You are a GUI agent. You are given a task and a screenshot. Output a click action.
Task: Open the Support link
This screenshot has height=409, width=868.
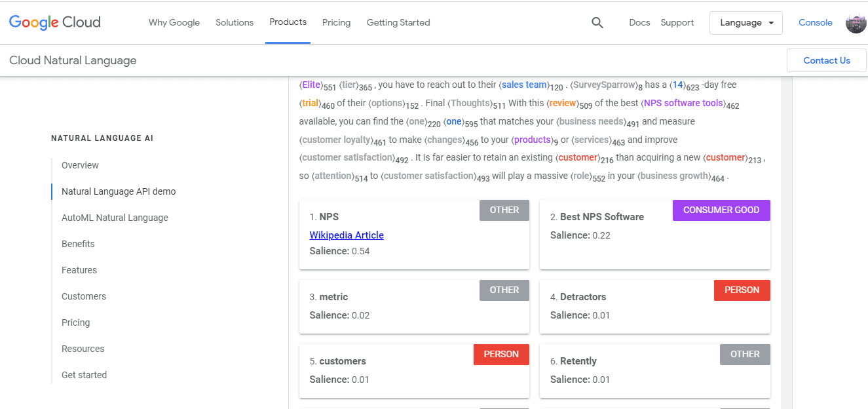coord(677,22)
